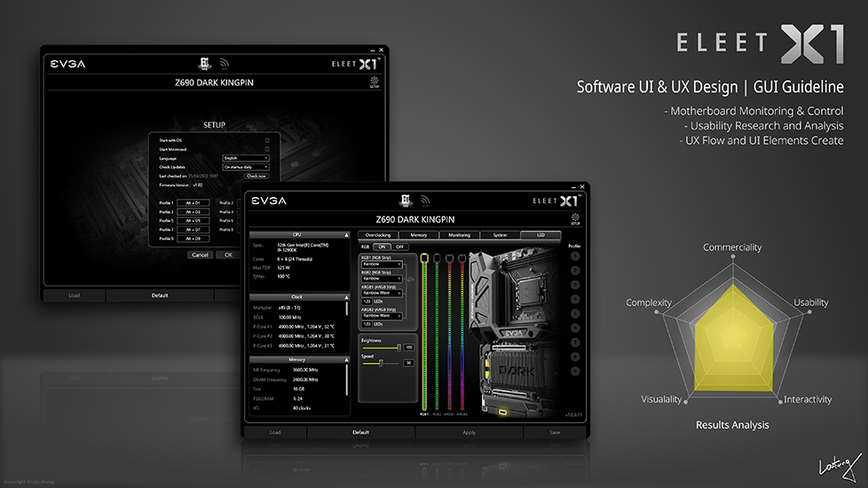Image resolution: width=868 pixels, height=488 pixels.
Task: Switch to the Memory tab
Action: [419, 235]
